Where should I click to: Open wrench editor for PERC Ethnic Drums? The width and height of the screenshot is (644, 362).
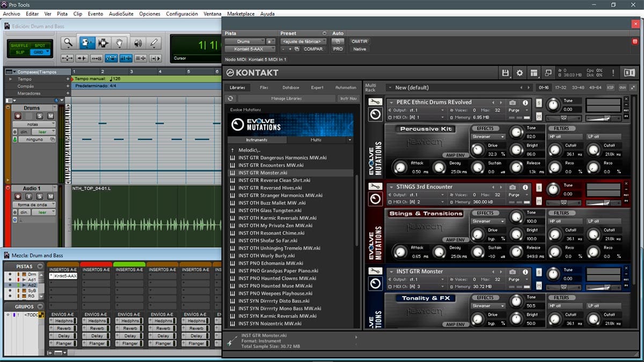[x=375, y=102]
